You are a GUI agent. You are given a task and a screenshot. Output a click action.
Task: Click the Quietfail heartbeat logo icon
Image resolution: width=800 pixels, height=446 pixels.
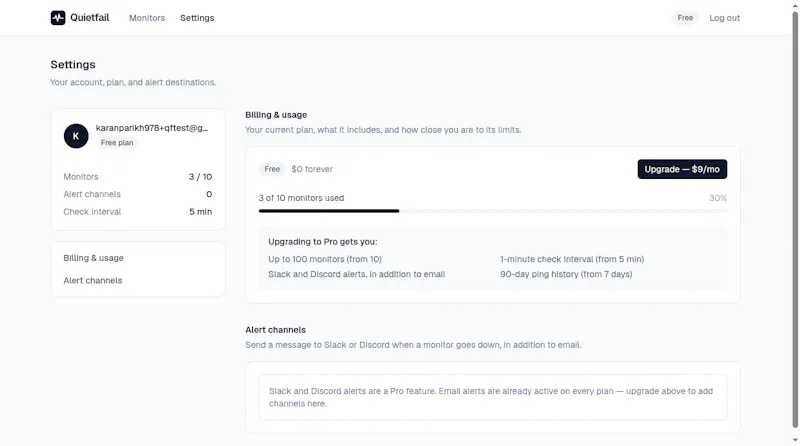pyautogui.click(x=58, y=18)
